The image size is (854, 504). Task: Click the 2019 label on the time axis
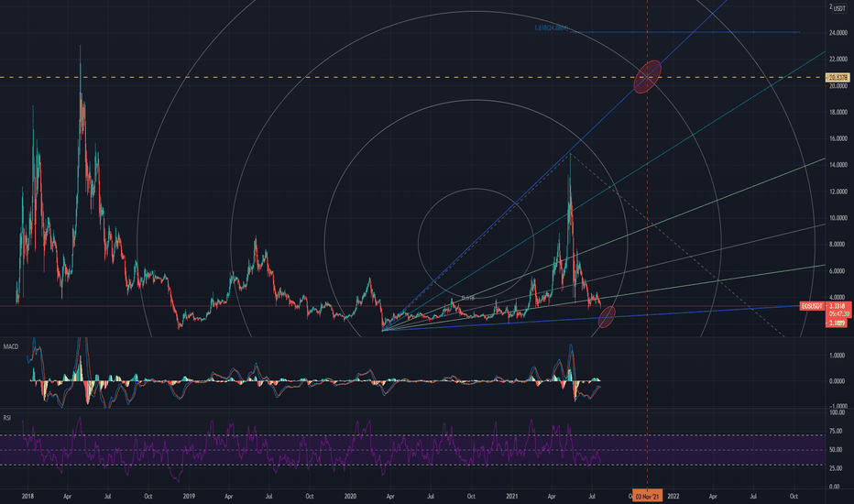click(189, 497)
